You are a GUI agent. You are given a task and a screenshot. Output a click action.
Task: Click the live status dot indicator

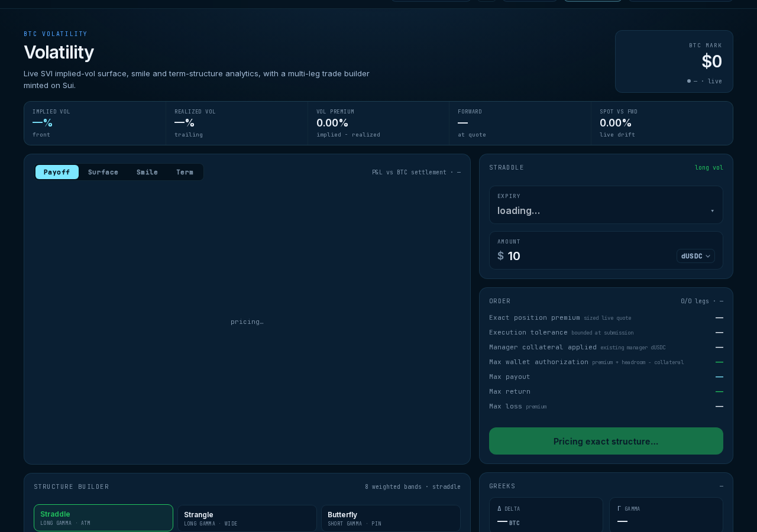pos(689,81)
